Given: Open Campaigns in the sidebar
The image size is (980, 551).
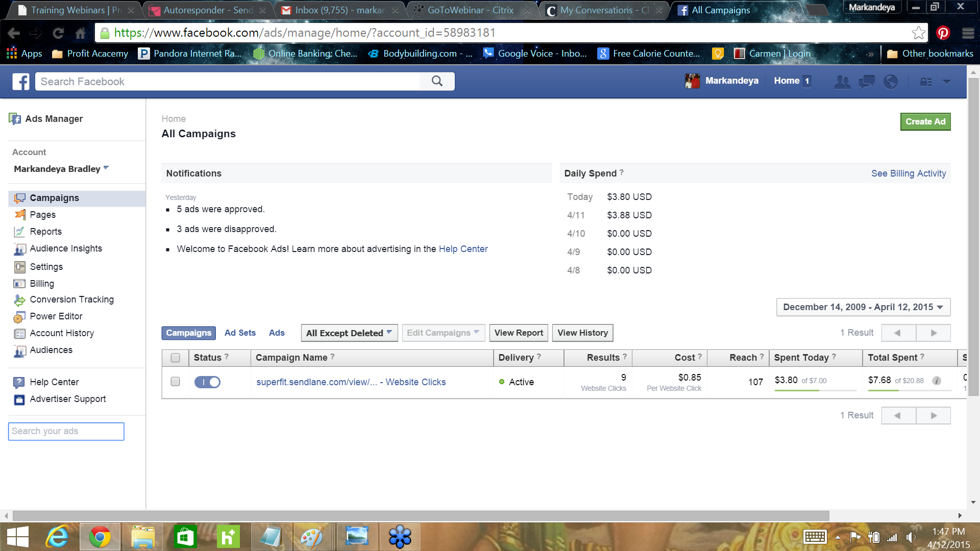Looking at the screenshot, I should pyautogui.click(x=77, y=198).
